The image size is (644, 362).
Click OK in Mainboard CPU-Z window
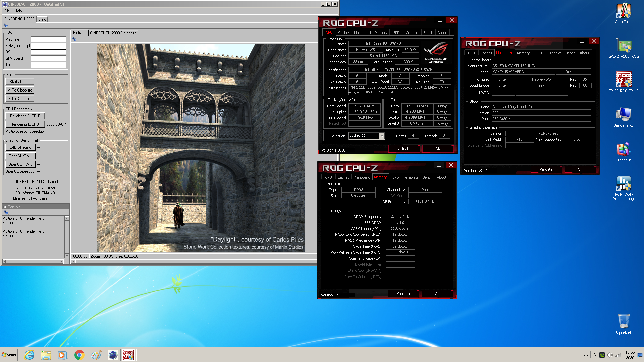coord(580,169)
